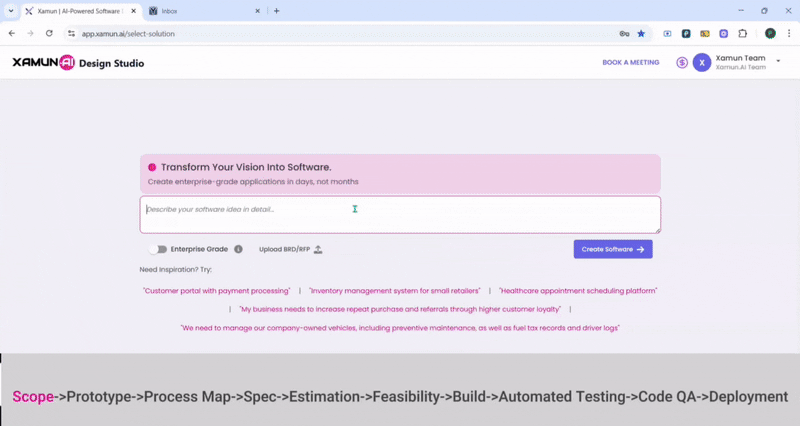Select "Healthcare appointment scheduling platform" suggestion
This screenshot has height=426, width=800.
pos(578,291)
